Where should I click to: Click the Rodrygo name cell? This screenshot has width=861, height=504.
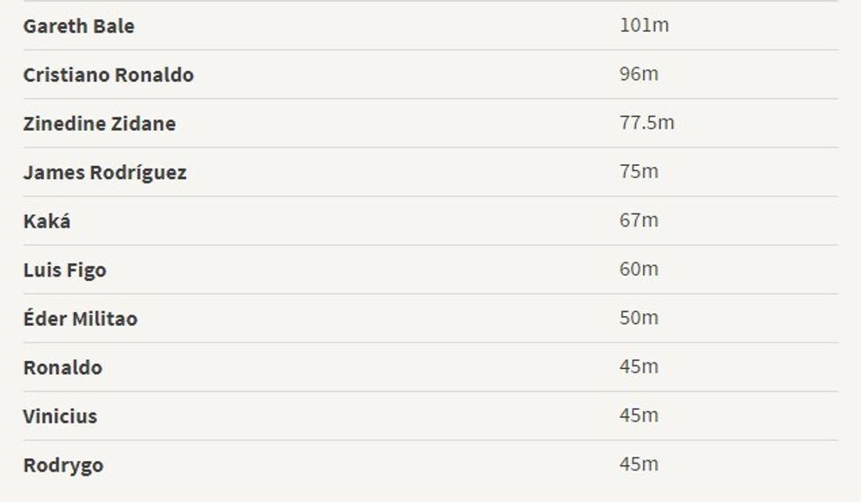(x=63, y=465)
